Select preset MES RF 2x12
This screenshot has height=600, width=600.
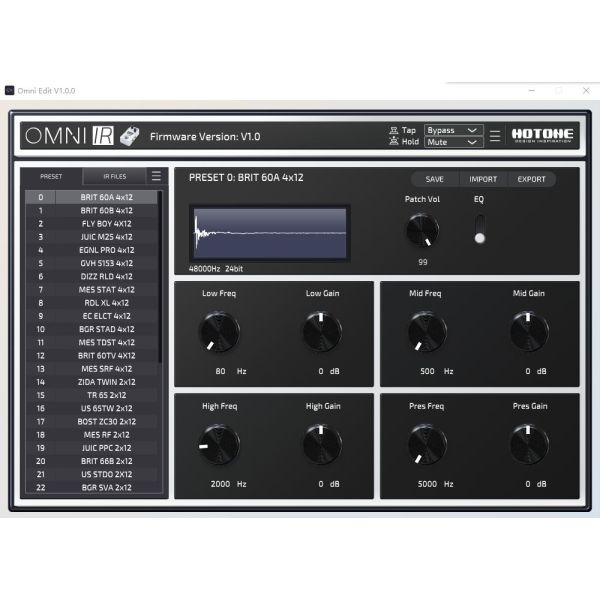92,435
